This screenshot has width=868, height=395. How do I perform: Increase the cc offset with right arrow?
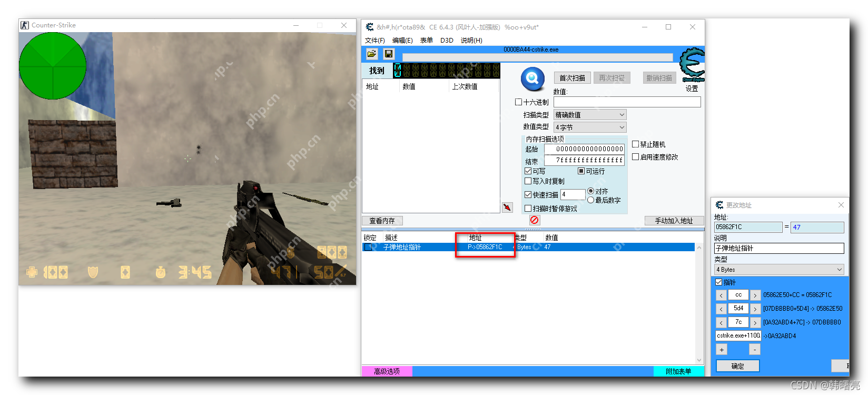pos(755,295)
